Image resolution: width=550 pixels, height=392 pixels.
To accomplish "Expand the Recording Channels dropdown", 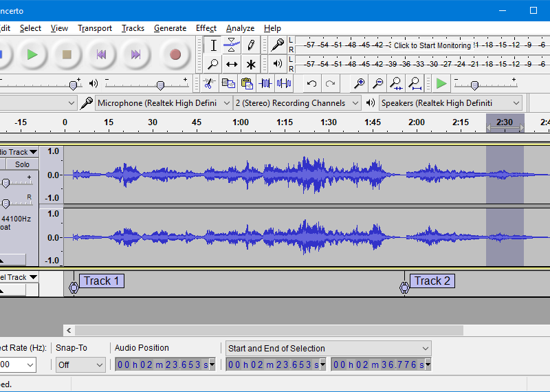I will (x=297, y=103).
